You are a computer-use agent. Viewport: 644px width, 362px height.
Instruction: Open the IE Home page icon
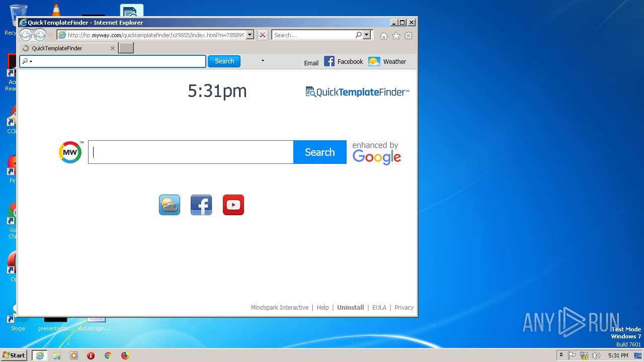click(384, 36)
